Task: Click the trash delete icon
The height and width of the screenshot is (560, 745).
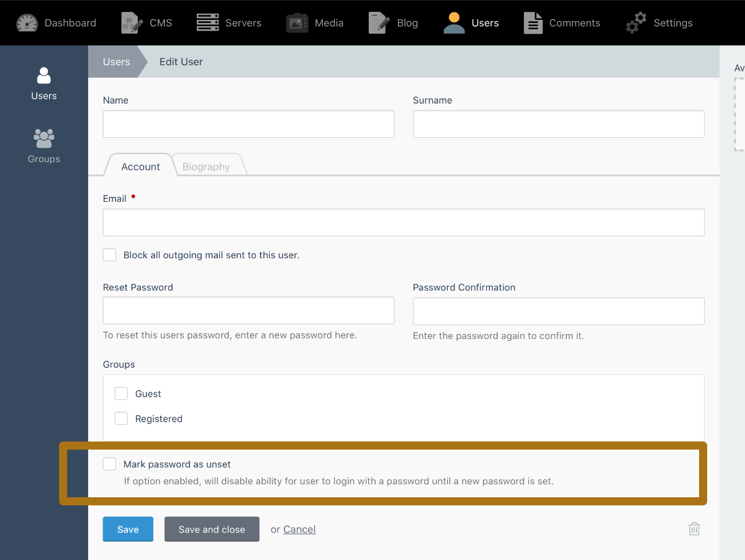Action: (x=694, y=529)
